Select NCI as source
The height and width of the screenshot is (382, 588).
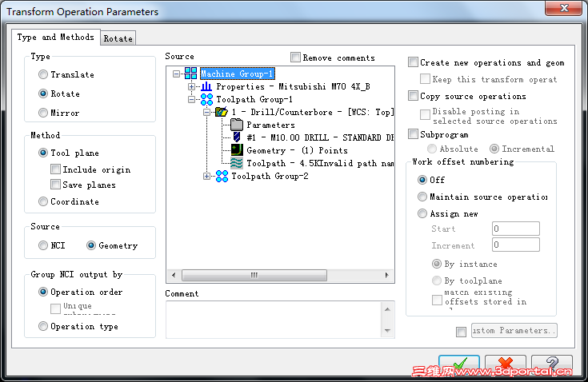coord(43,245)
